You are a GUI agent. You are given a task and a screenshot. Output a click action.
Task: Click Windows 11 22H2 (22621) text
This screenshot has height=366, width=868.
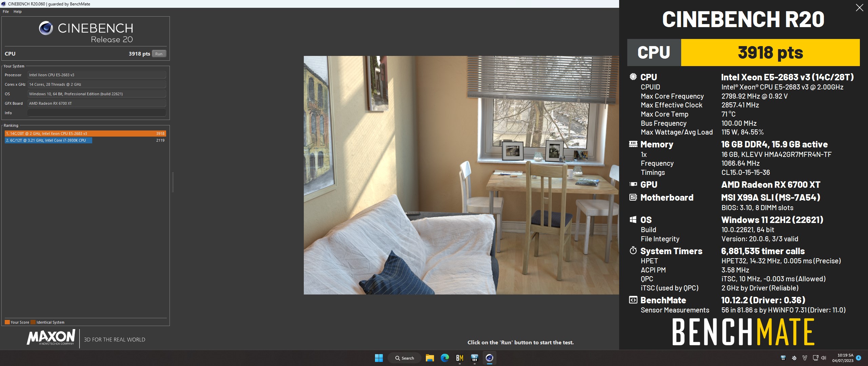pos(772,220)
